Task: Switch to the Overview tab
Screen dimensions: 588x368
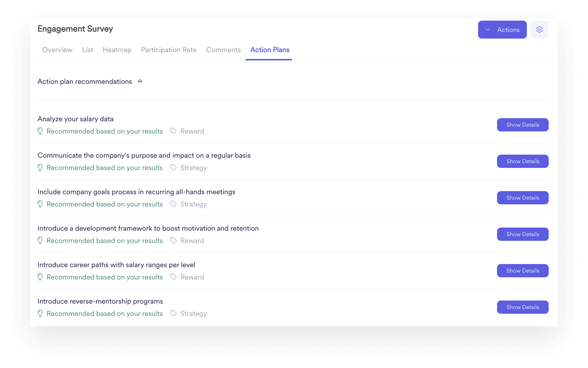Action: coord(57,50)
